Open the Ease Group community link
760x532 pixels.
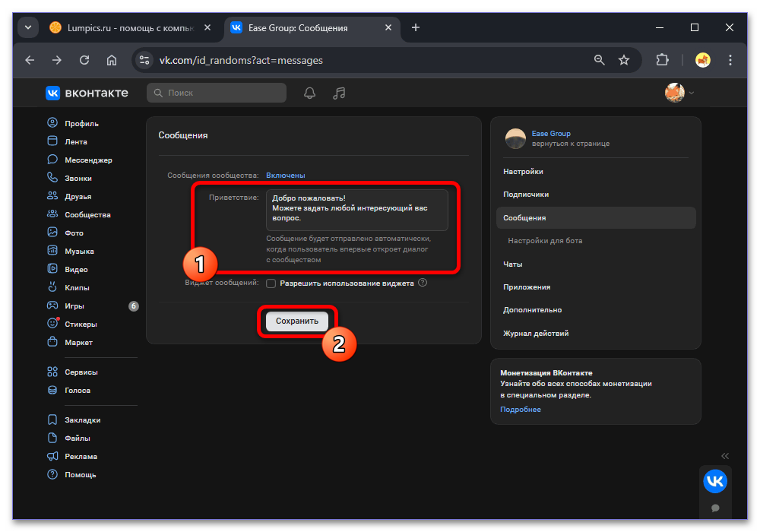550,133
